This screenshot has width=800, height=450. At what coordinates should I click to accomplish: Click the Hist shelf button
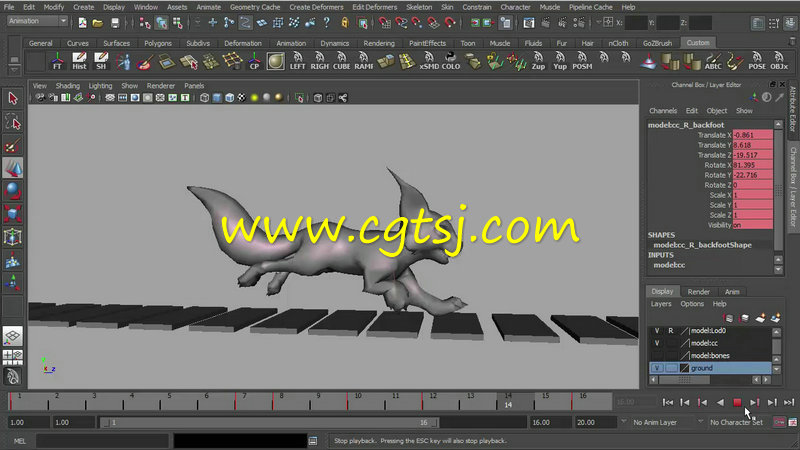(79, 61)
